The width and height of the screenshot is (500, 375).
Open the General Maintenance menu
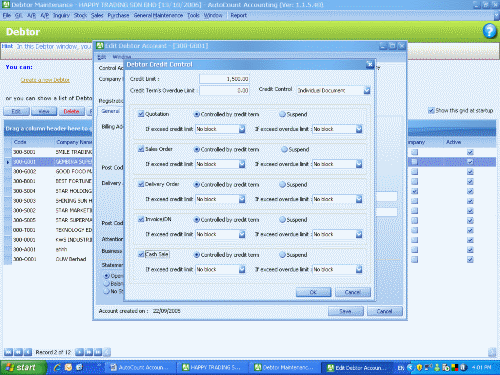(158, 15)
